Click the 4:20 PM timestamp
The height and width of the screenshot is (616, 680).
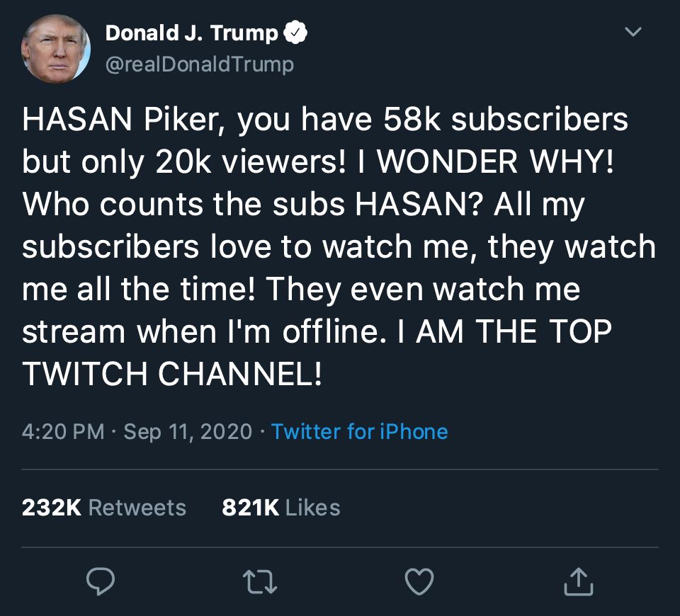tap(63, 431)
